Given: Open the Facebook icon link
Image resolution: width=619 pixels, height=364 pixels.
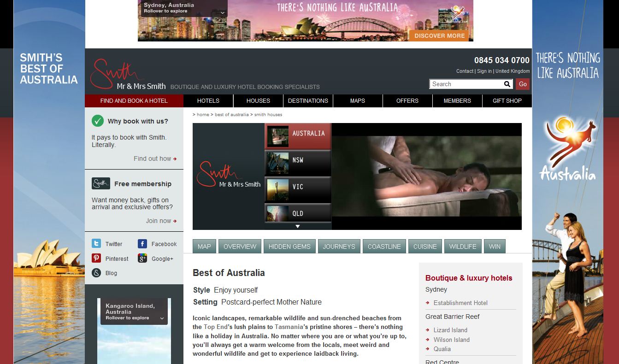Looking at the screenshot, I should point(142,244).
